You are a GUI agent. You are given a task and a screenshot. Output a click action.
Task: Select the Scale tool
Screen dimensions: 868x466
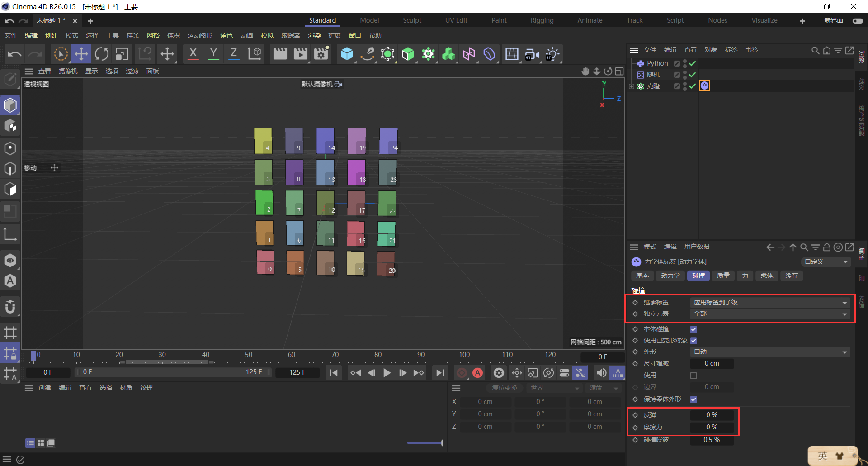122,54
